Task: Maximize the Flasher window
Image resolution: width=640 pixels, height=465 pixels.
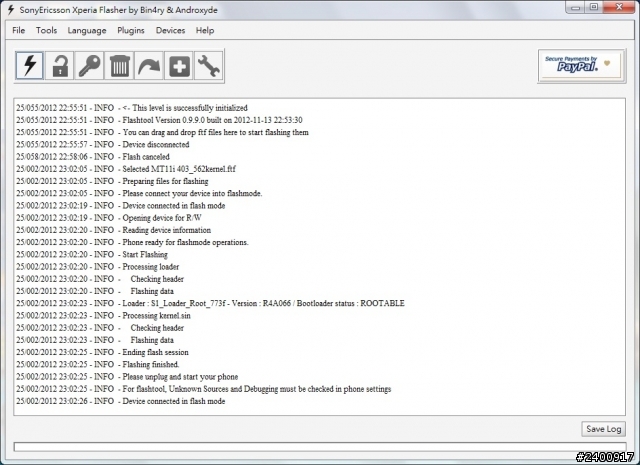Action: click(x=594, y=7)
